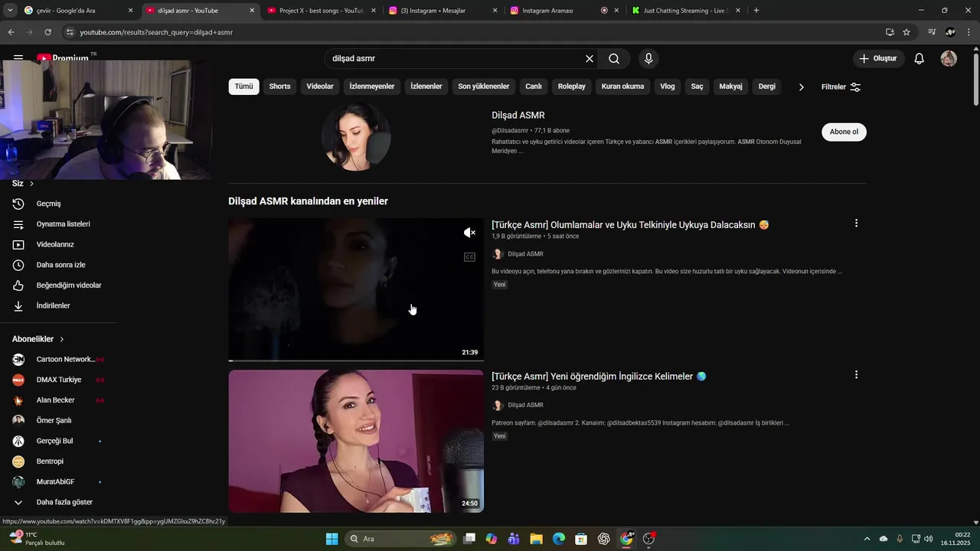Select the Tümü filter chip
980x551 pixels.
coord(243,86)
